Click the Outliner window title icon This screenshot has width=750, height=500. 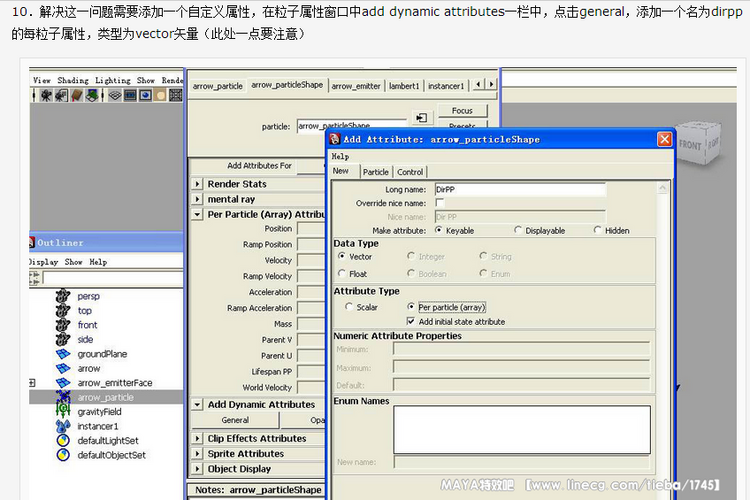coord(32,242)
